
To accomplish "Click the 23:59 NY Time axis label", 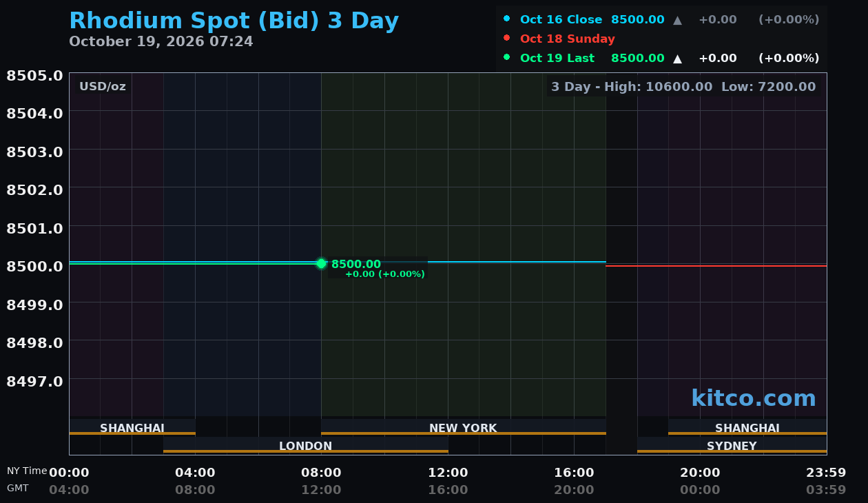I will 826,473.
